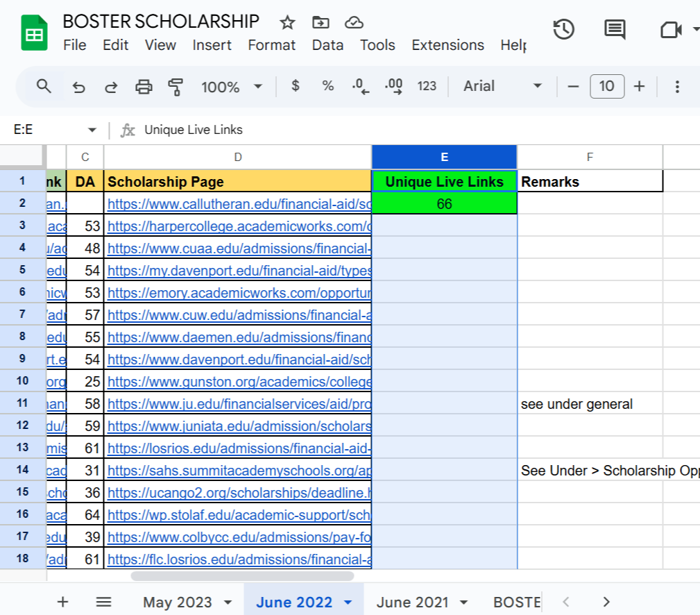This screenshot has height=615, width=700.
Task: Click decrease decimal places button
Action: click(x=360, y=86)
